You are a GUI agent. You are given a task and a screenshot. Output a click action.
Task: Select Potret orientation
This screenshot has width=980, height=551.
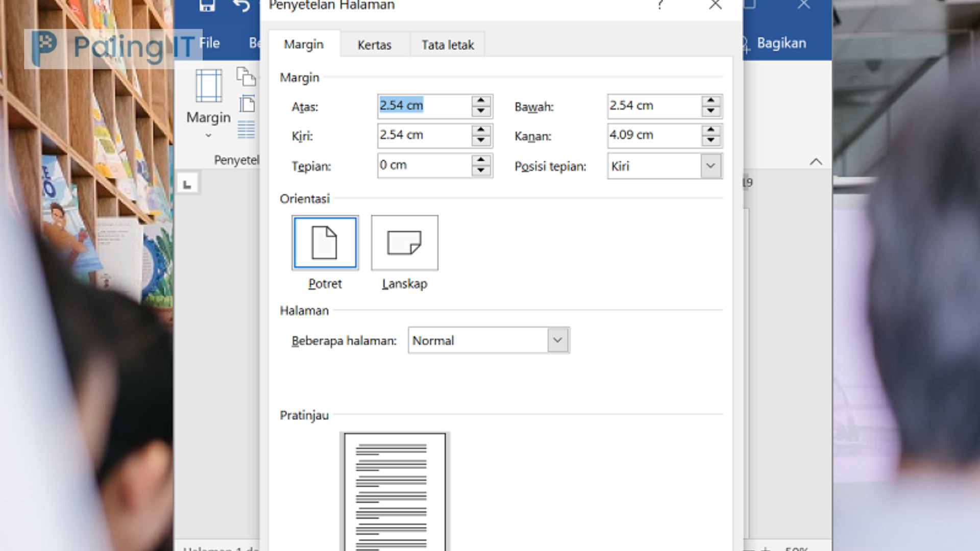pyautogui.click(x=325, y=243)
